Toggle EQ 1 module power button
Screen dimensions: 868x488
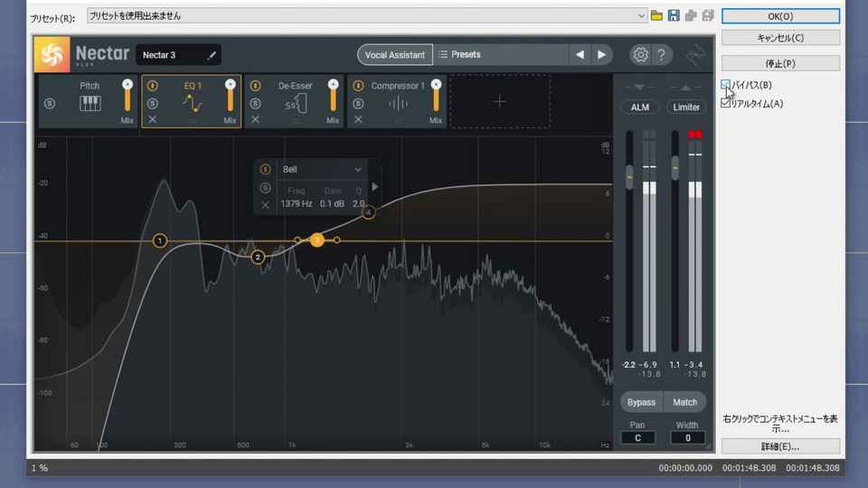click(153, 86)
